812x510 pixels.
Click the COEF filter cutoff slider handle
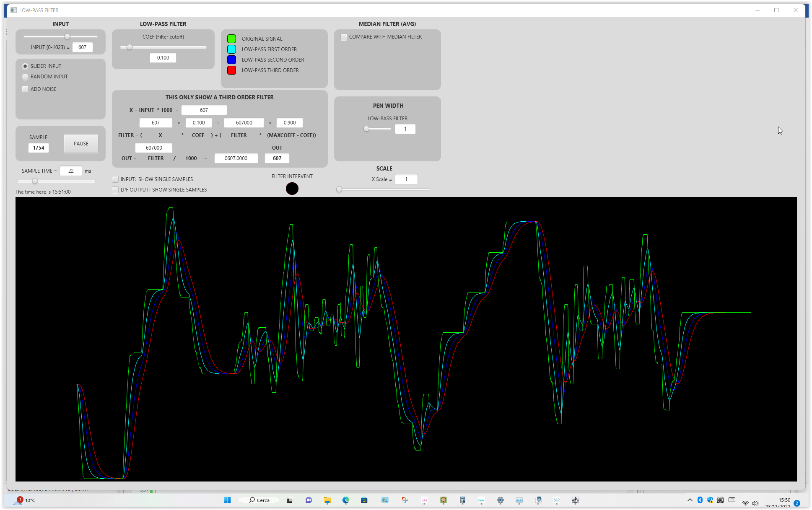coord(130,47)
